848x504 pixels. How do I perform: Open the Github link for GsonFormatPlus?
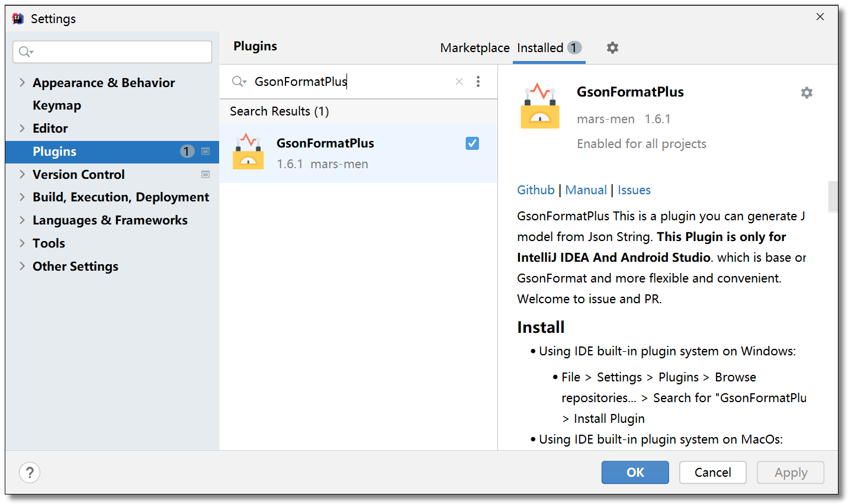tap(536, 190)
